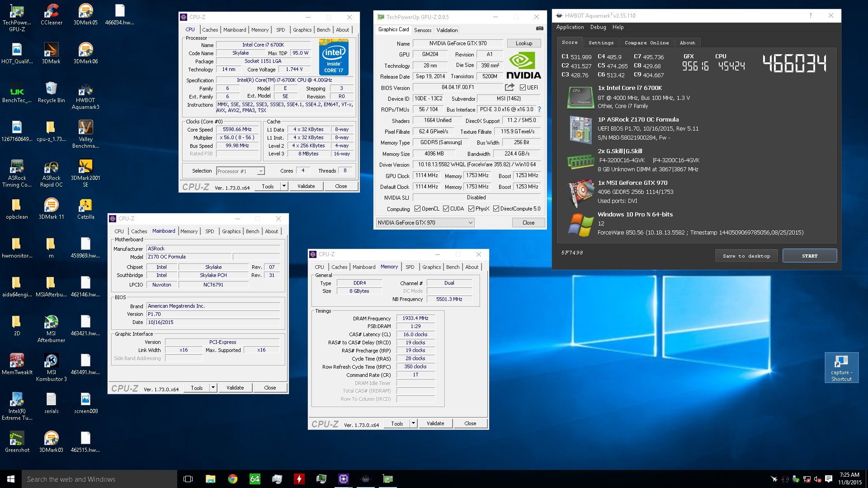The image size is (868, 488).
Task: Expand the GPU selection dropdown in GPU-Z
Action: (x=425, y=223)
